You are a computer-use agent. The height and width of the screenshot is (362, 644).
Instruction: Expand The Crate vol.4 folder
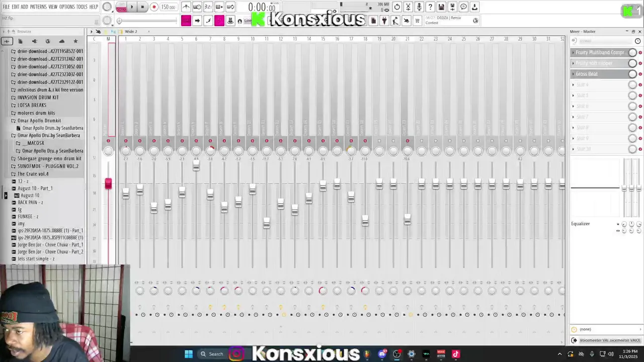[33, 174]
